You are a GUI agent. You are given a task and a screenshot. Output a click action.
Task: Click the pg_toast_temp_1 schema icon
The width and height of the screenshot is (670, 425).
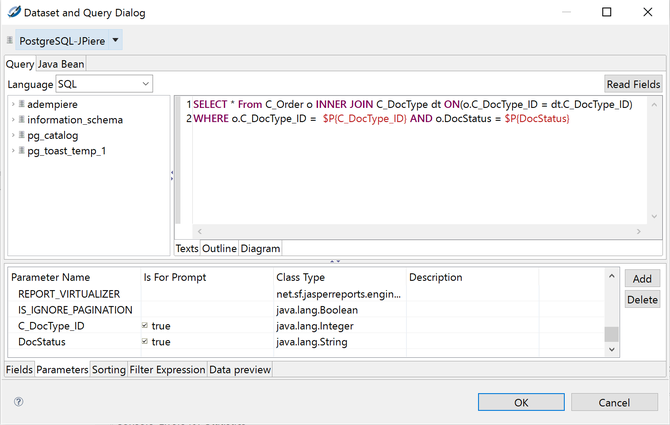pyautogui.click(x=21, y=151)
